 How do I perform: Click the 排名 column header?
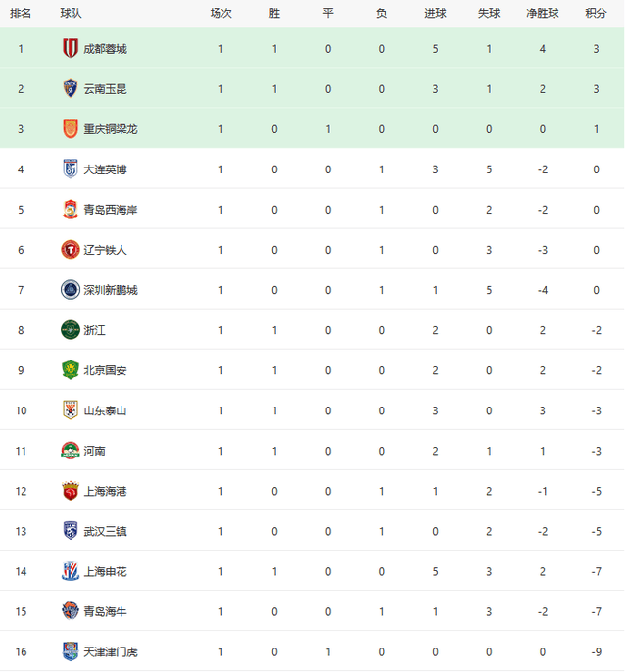21,13
